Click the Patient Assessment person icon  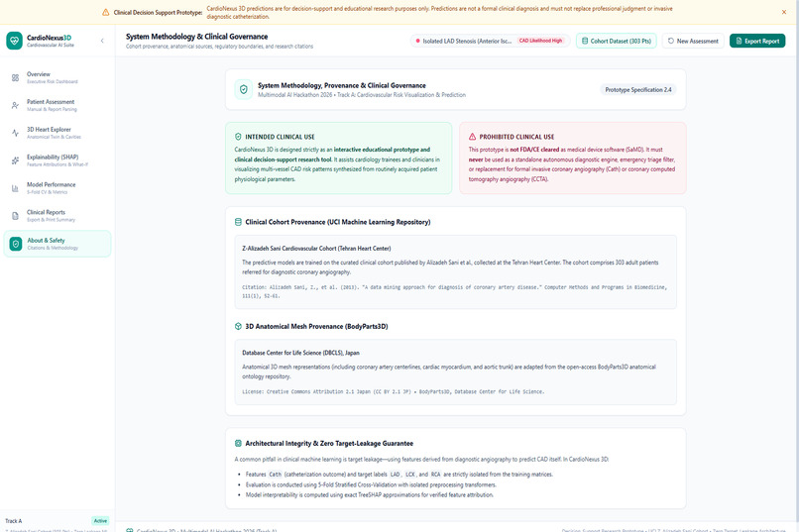point(15,105)
